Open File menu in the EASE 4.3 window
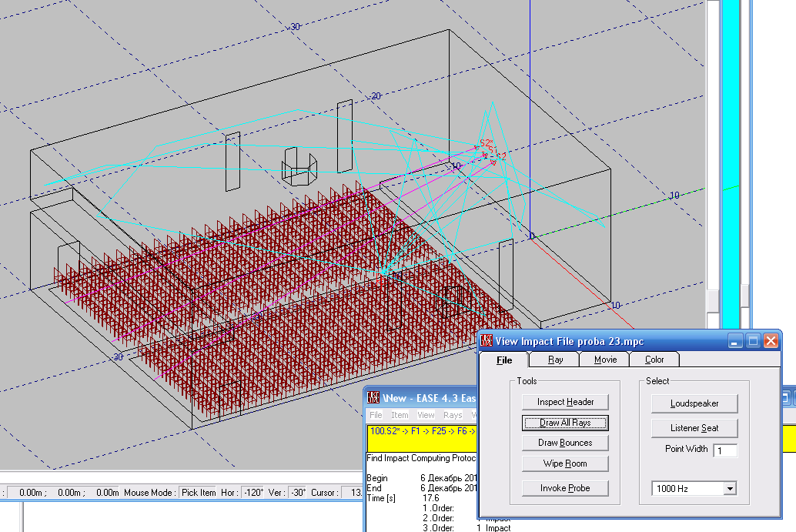This screenshot has height=532, width=796. (x=376, y=415)
